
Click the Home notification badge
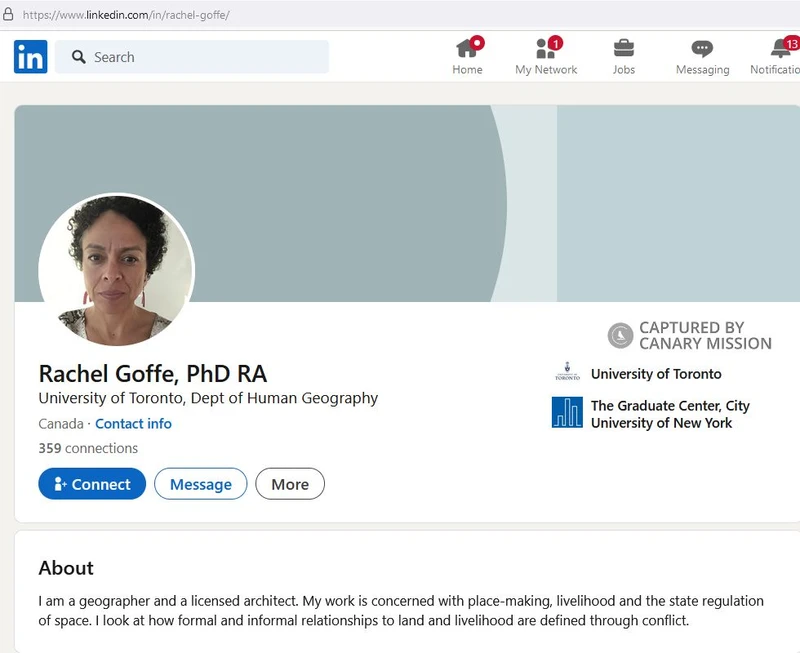pos(476,41)
